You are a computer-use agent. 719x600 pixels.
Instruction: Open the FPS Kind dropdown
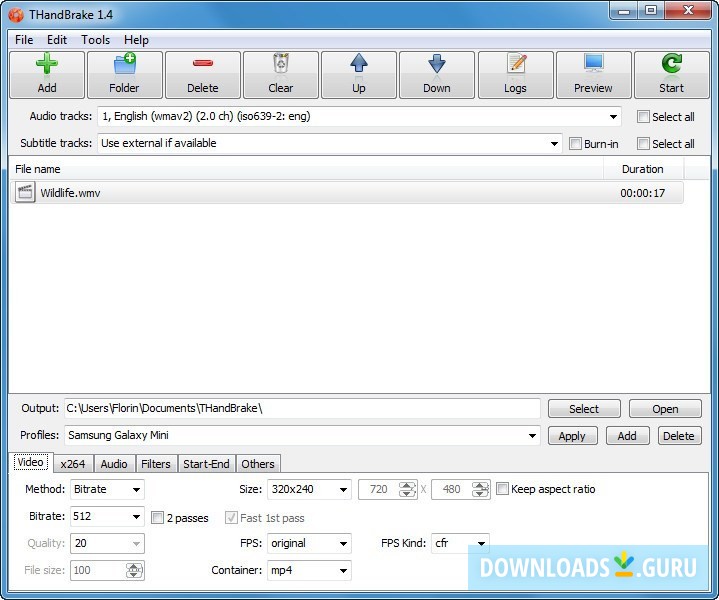point(481,544)
